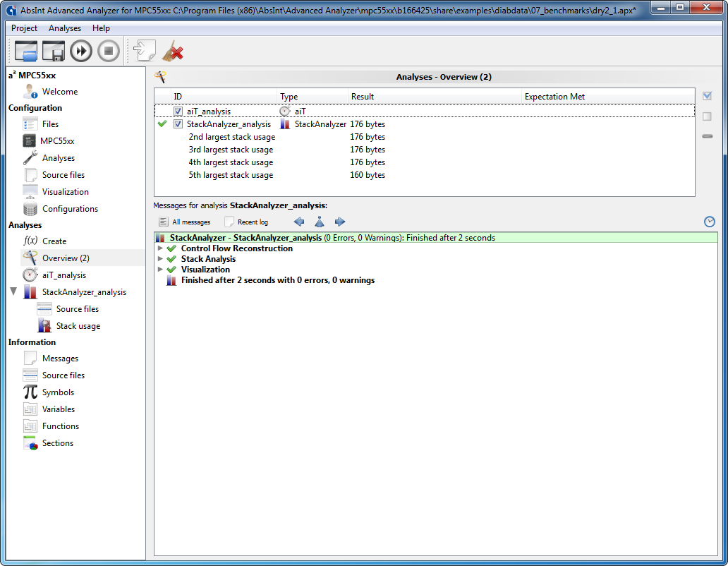
Task: Open the Help menu
Action: pyautogui.click(x=101, y=28)
